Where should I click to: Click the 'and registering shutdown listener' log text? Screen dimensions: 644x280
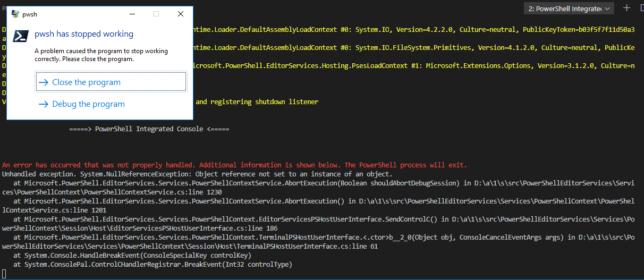[257, 102]
